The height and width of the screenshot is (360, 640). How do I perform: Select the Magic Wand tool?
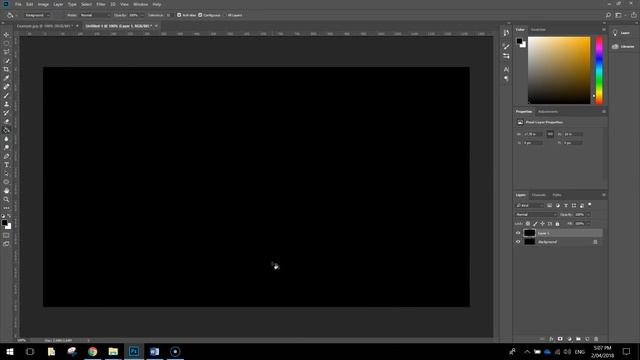(6, 61)
